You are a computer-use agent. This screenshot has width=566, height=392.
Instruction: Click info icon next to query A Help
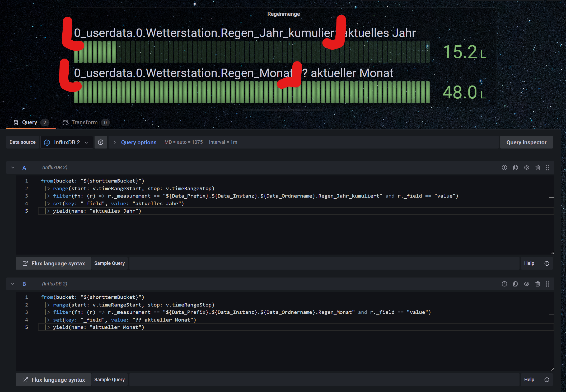pyautogui.click(x=547, y=263)
